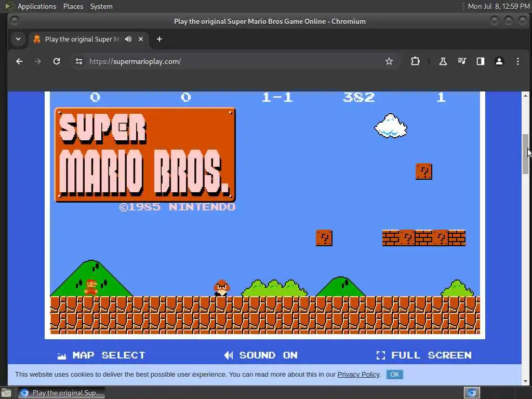
Task: Open the Applications menu
Action: click(x=37, y=6)
